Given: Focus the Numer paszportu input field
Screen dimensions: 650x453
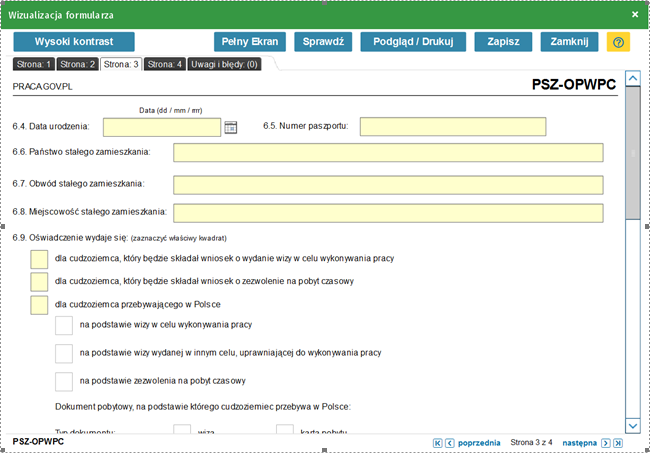Looking at the screenshot, I should (x=453, y=126).
